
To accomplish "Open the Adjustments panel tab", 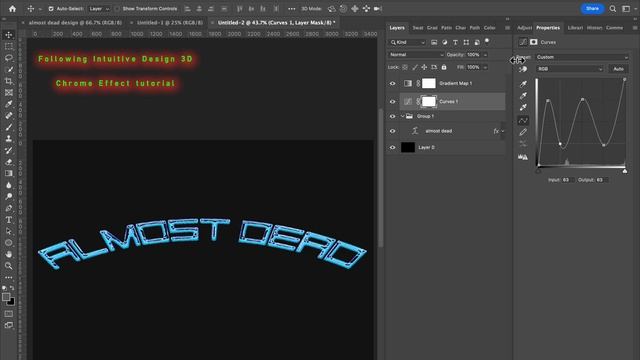I will pyautogui.click(x=524, y=28).
